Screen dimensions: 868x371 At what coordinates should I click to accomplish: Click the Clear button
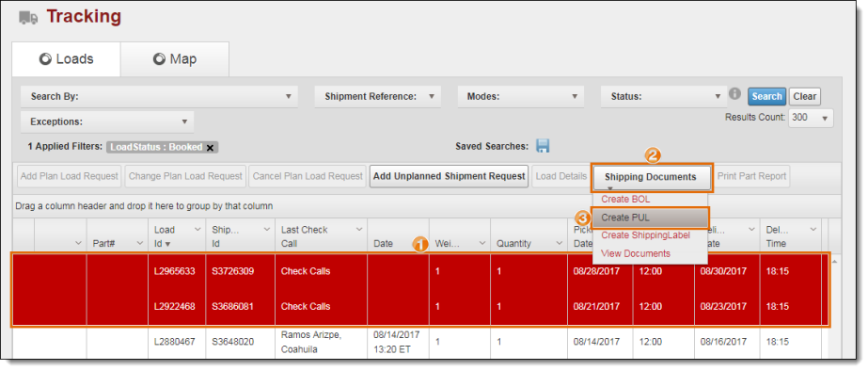point(804,96)
